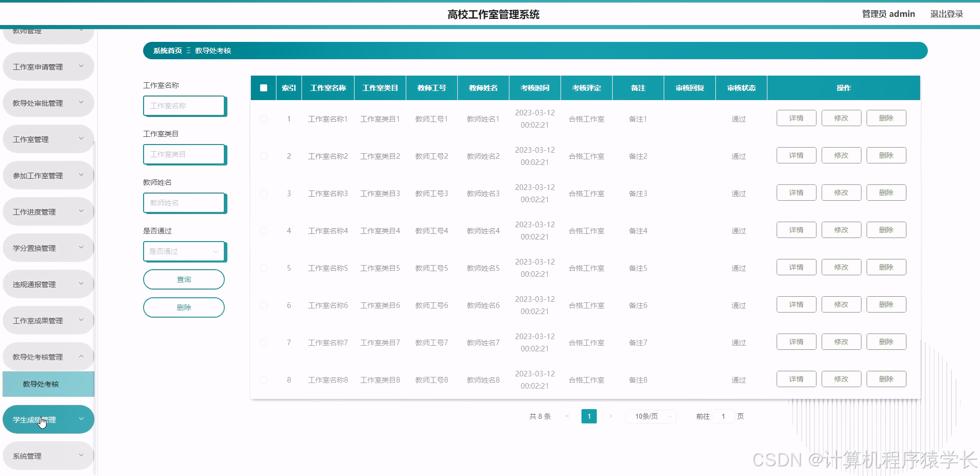This screenshot has width=980, height=476.
Task: Click the 详情 button on row 1
Action: click(796, 118)
